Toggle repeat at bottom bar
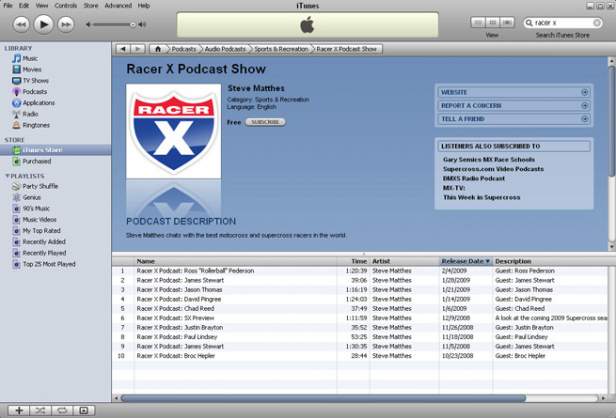 [x=62, y=411]
